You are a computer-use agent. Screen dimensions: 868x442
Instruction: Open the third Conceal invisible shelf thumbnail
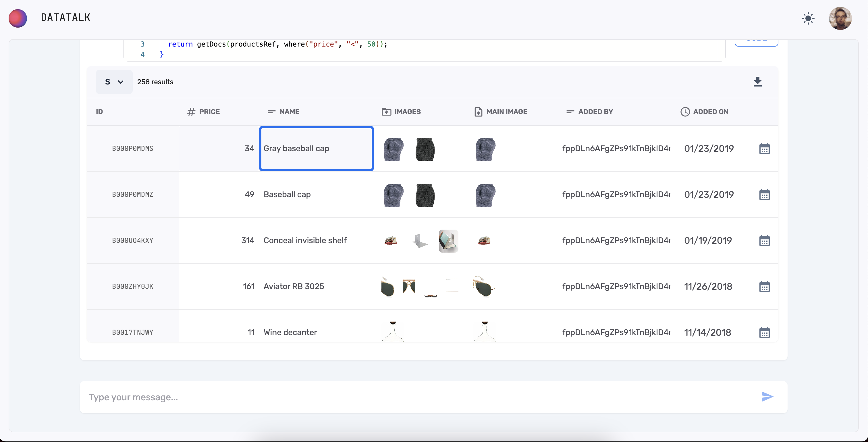tap(448, 241)
